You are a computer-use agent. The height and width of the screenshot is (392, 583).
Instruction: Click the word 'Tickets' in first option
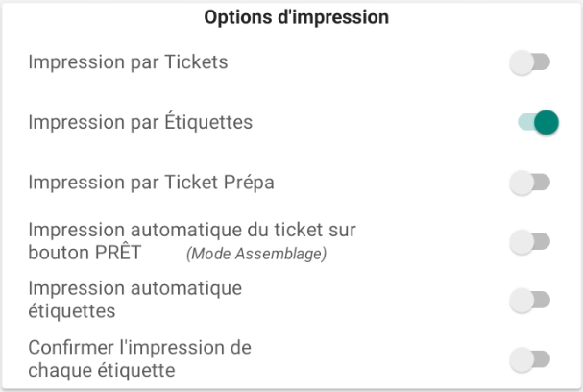195,63
